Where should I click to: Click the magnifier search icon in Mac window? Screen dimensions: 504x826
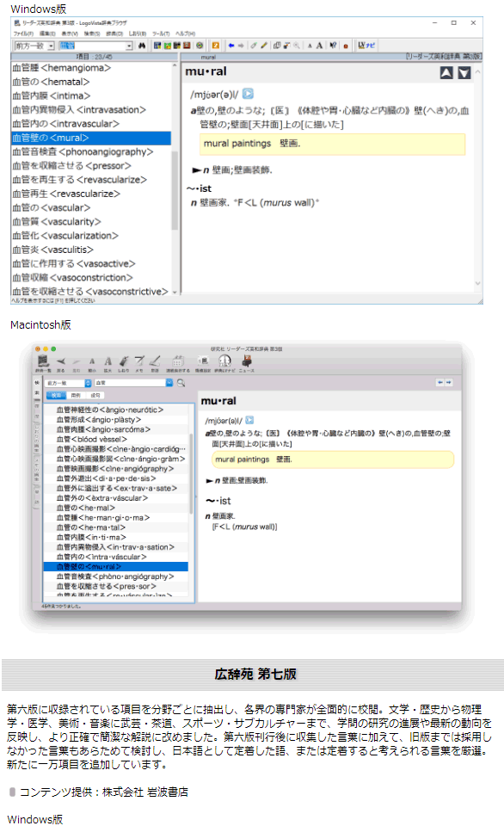tap(181, 383)
